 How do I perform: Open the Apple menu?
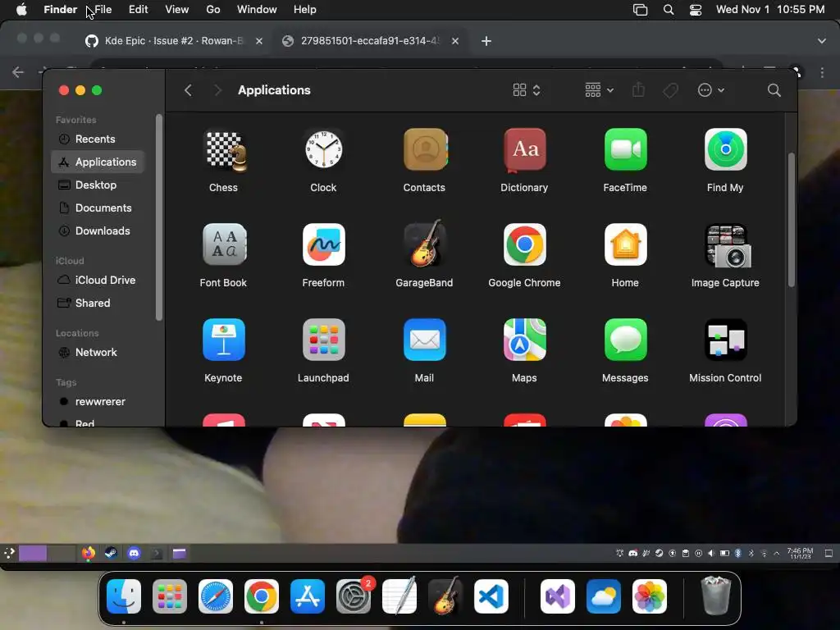coord(21,10)
